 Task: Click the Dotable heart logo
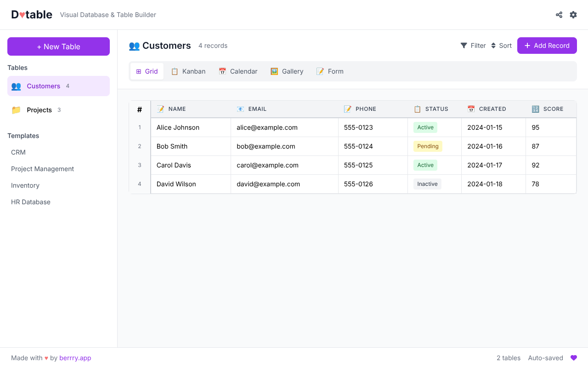tap(22, 15)
